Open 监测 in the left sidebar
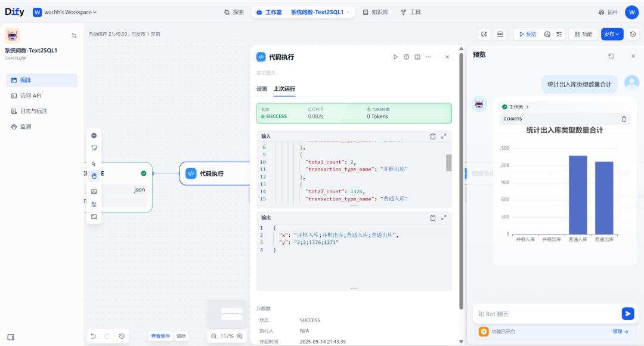 coord(42,127)
